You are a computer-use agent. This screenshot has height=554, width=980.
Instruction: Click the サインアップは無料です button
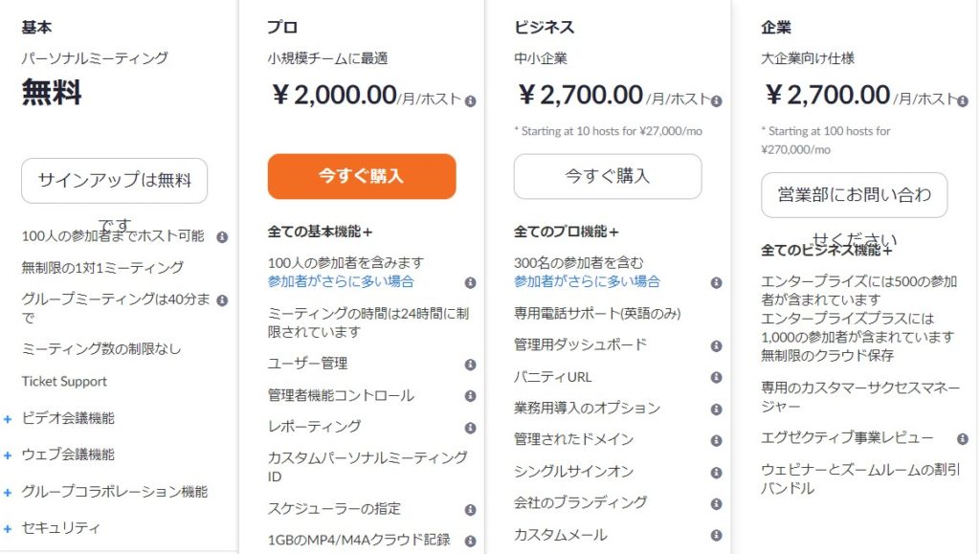(114, 181)
